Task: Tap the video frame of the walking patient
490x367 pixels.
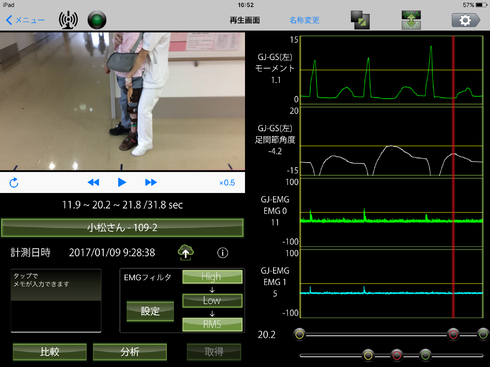Action: pyautogui.click(x=122, y=101)
